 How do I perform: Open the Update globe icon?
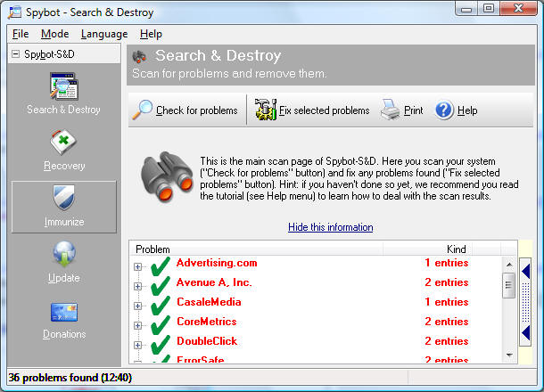[x=63, y=255]
